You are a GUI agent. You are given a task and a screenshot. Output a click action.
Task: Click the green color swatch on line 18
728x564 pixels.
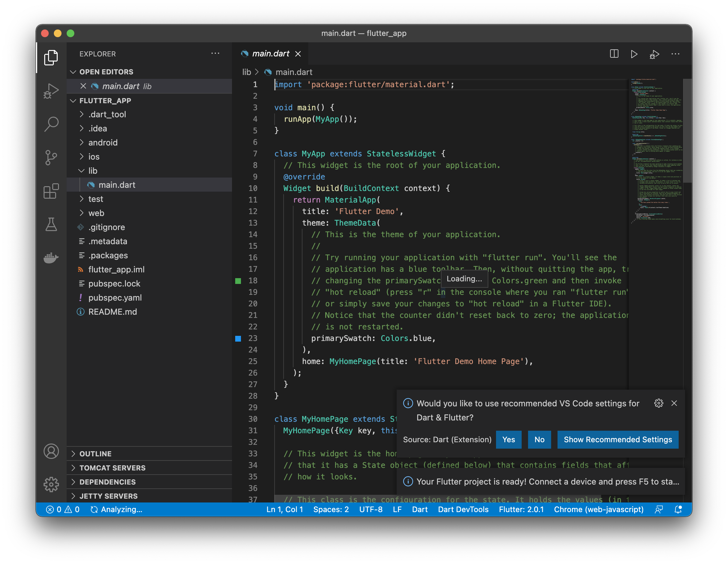(x=238, y=281)
